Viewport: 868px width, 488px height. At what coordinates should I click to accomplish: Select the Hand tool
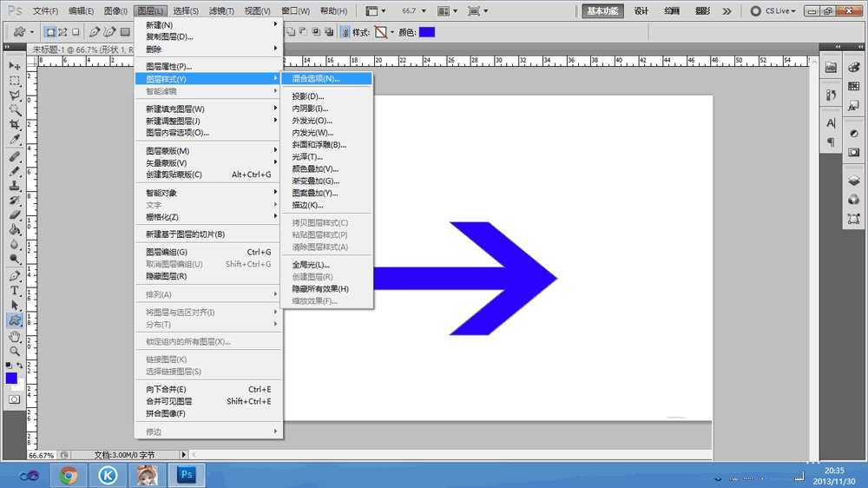pos(15,336)
